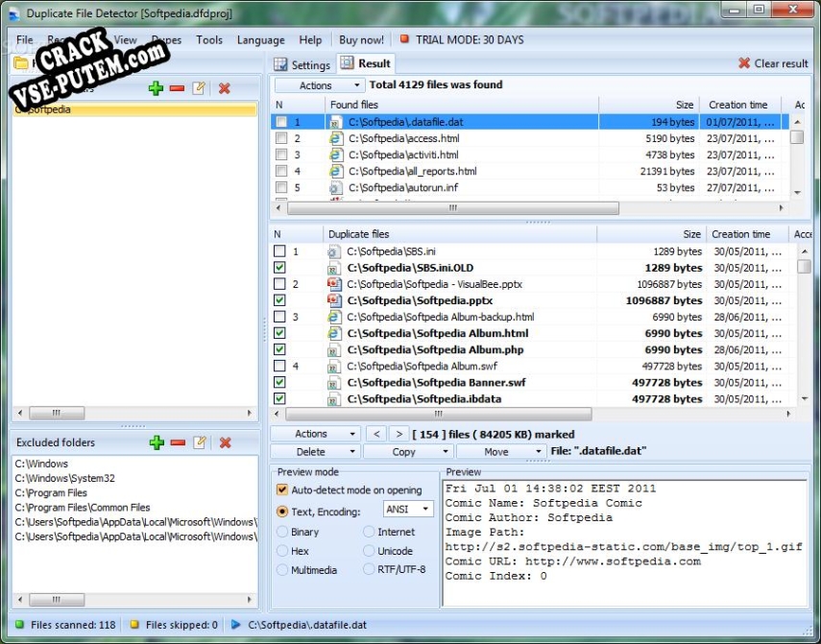Viewport: 821px width, 644px height.
Task: Check the box for .datafile.dat found file
Action: [x=281, y=122]
